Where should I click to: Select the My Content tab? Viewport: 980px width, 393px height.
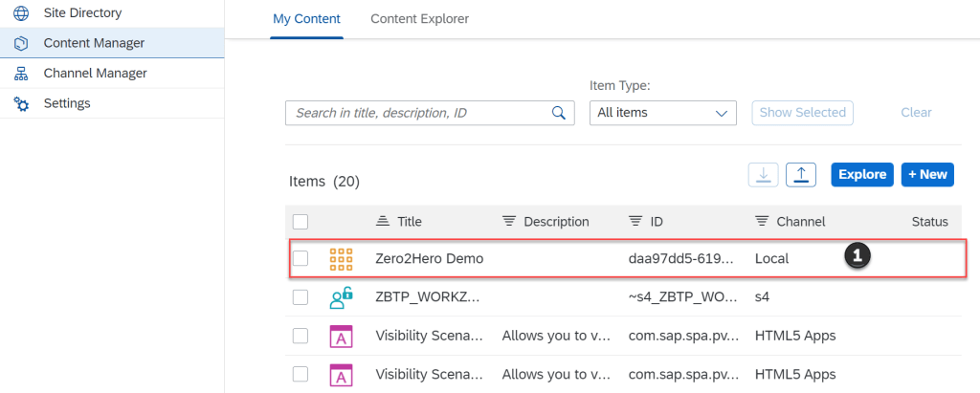(x=306, y=19)
